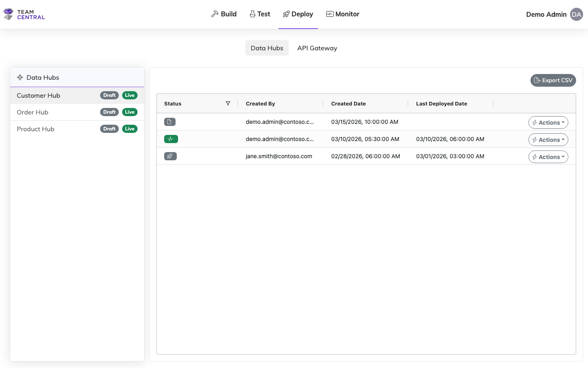Toggle the Draft badge for Product Hub
Screen dimensions: 588x368
(109, 128)
